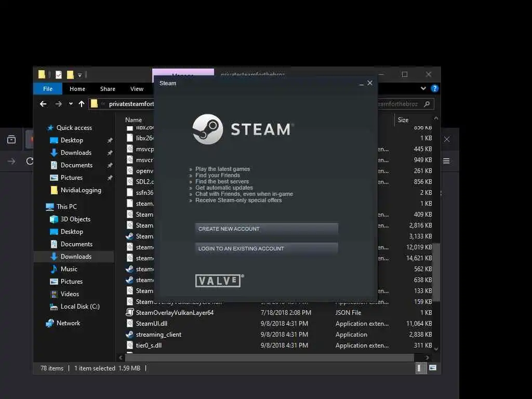
Task: Open Pictures under This PC
Action: pyautogui.click(x=71, y=282)
